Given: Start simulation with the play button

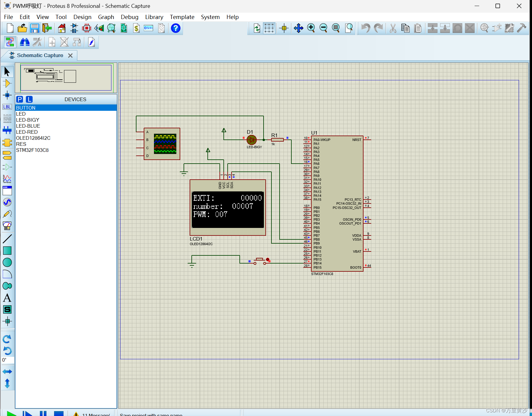Looking at the screenshot, I should [x=11, y=414].
